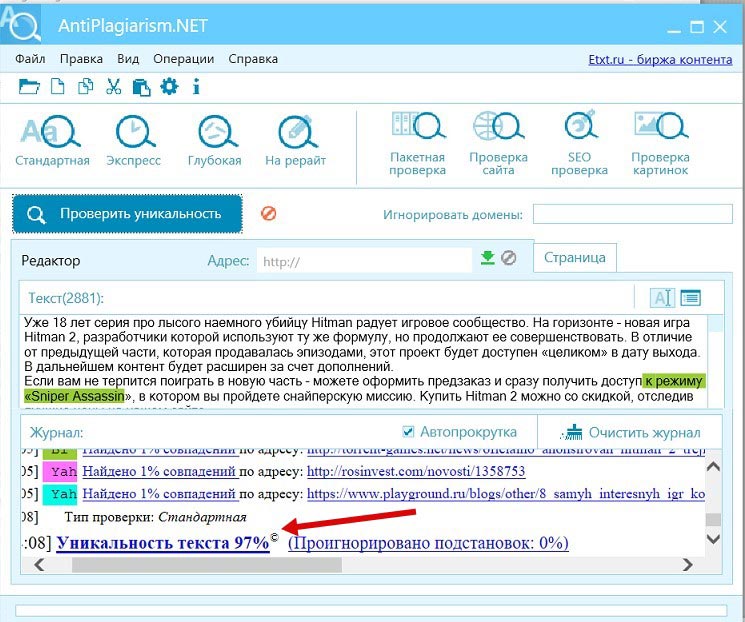The width and height of the screenshot is (745, 622).
Task: Paste with the clipboard icon
Action: pyautogui.click(x=141, y=87)
